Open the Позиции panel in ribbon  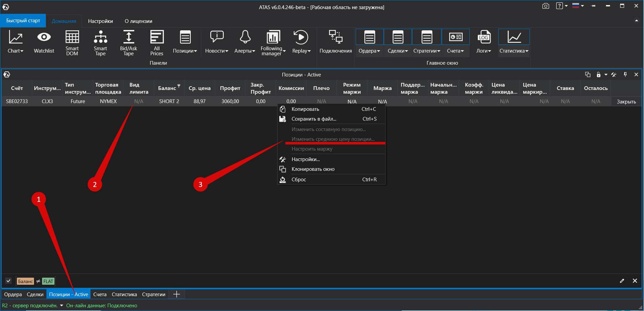pyautogui.click(x=185, y=42)
